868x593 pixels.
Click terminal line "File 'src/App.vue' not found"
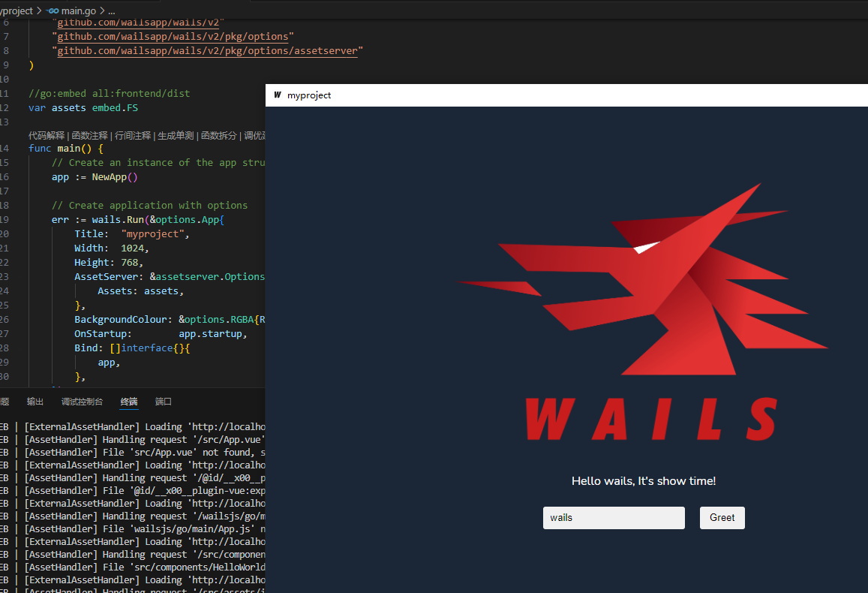click(x=145, y=453)
